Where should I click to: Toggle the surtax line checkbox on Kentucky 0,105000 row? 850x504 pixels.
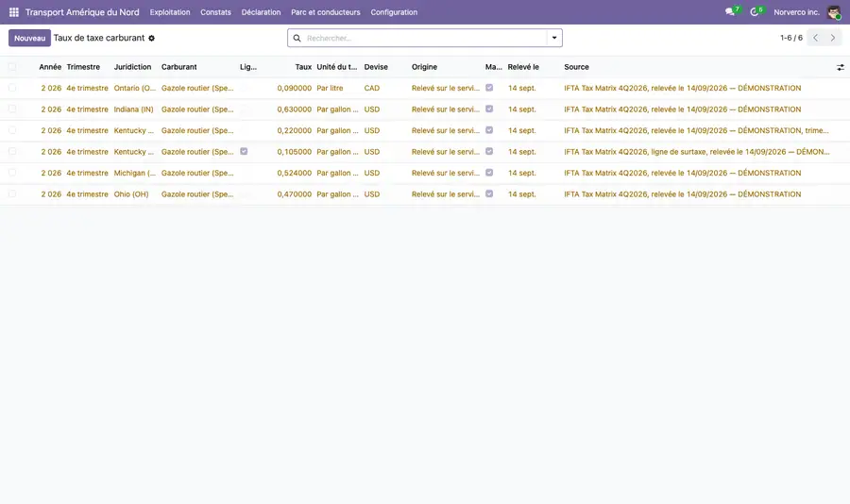[x=244, y=152]
